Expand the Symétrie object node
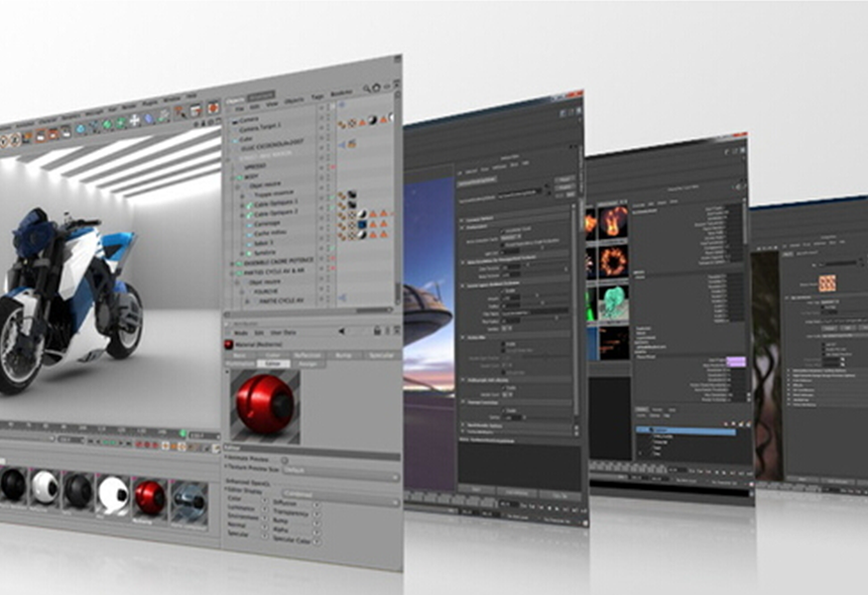 click(242, 254)
